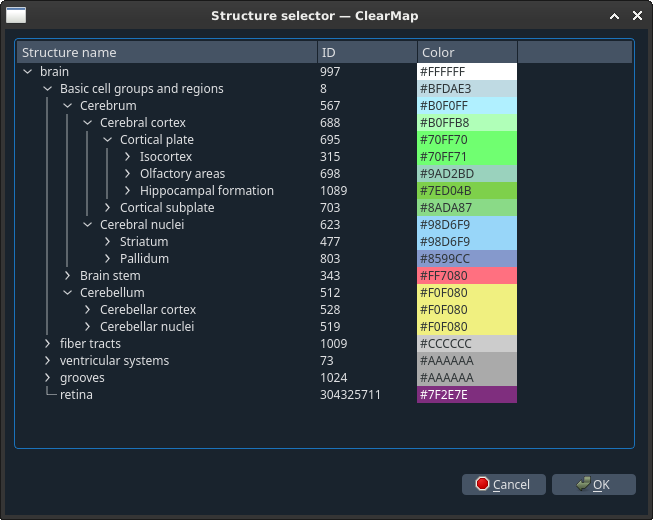Expand the Hippocampal formation node
The image size is (653, 520).
point(128,191)
